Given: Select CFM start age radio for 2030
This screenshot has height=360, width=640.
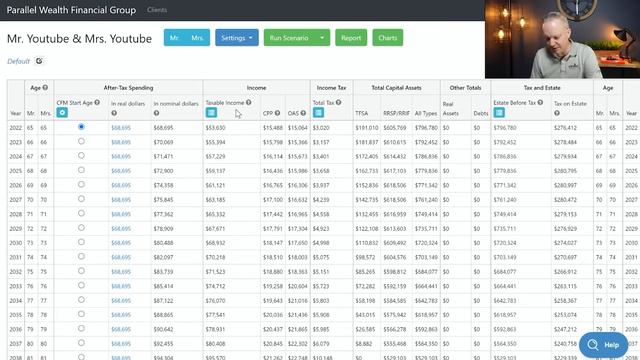Looking at the screenshot, I should [81, 242].
